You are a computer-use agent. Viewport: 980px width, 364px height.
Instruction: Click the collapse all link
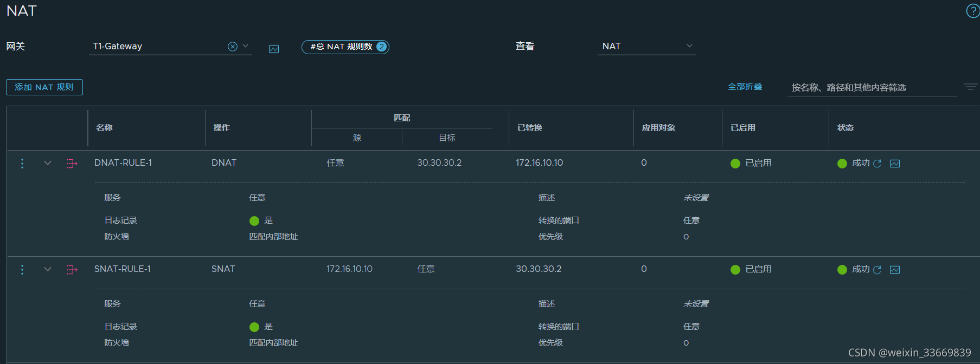pyautogui.click(x=745, y=87)
